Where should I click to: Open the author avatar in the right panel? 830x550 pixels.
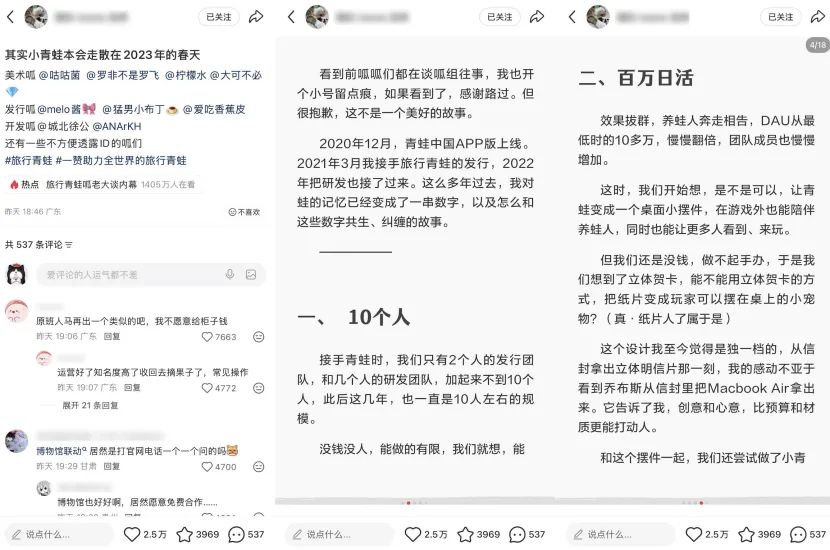pos(598,17)
